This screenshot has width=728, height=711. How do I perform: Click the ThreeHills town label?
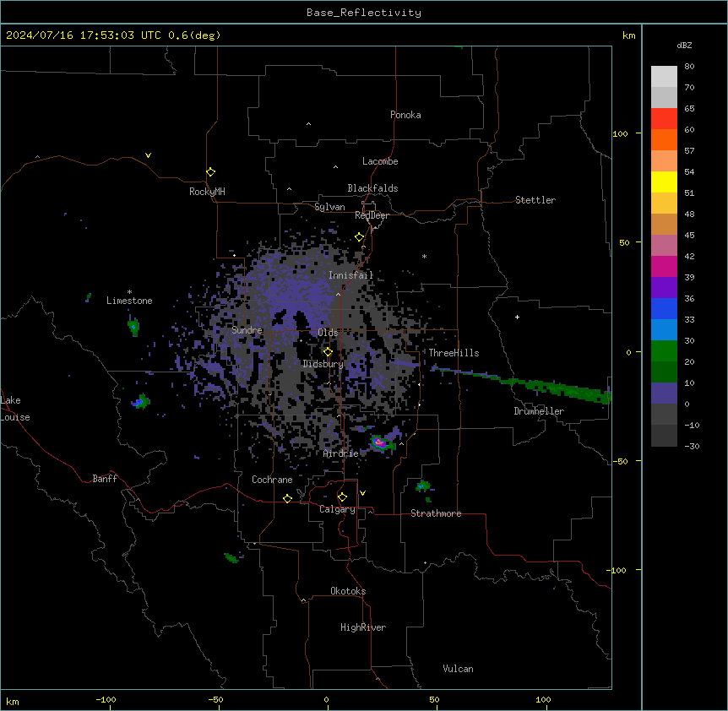(x=454, y=353)
